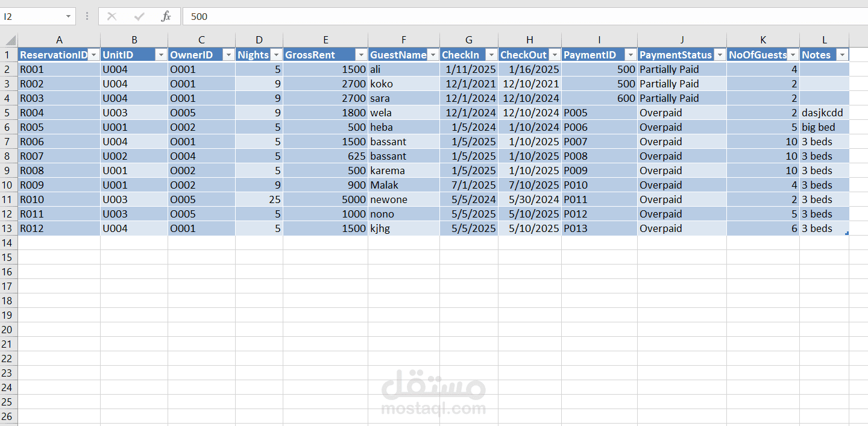Open the PaymentStatus filter dropdown
Image resolution: width=868 pixels, height=426 pixels.
click(720, 55)
